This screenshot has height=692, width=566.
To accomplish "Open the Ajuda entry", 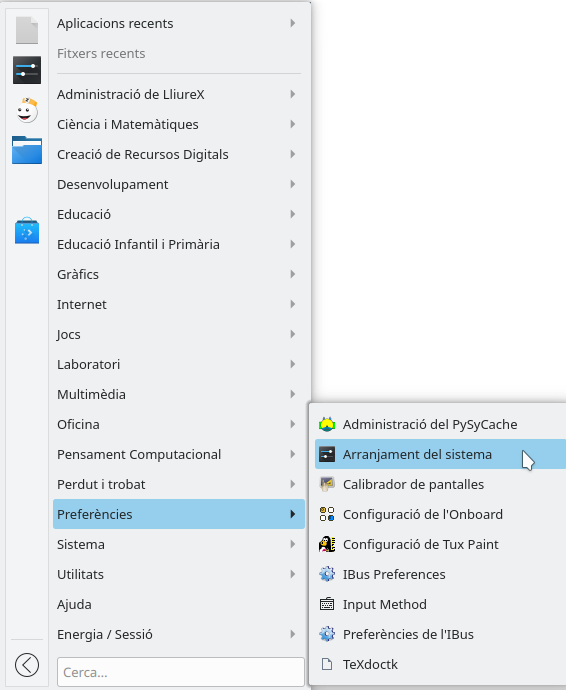I will click(179, 605).
